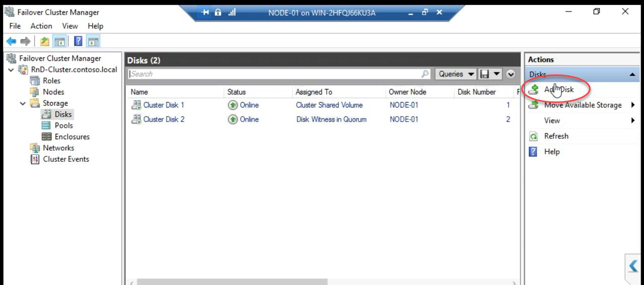The image size is (644, 285).
Task: Click the Search field in Disks pane
Action: (274, 74)
